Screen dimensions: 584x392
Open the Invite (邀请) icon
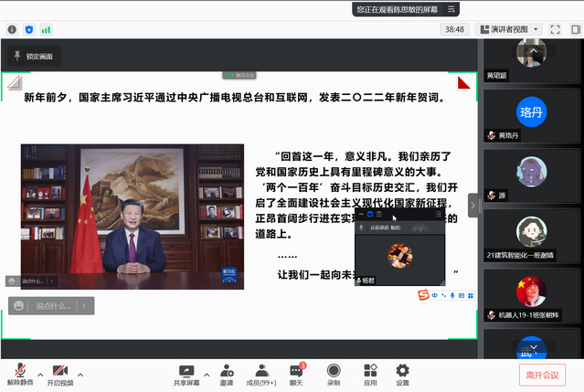coord(226,375)
